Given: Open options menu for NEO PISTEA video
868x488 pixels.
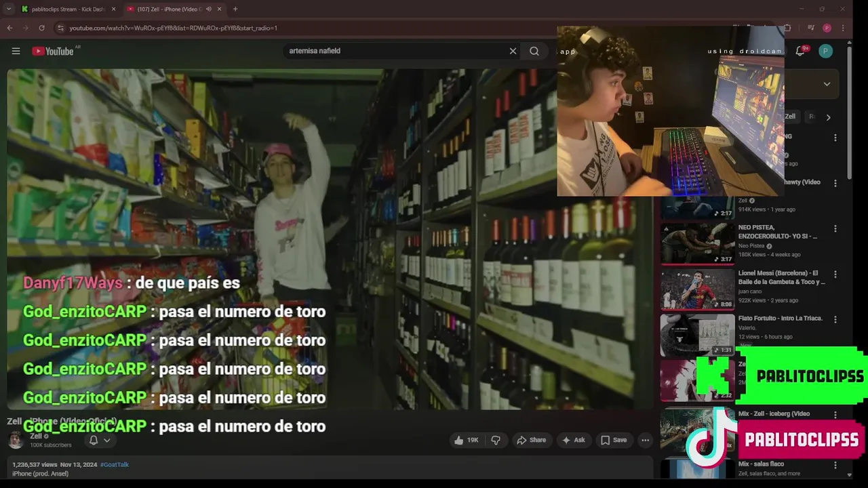Looking at the screenshot, I should click(835, 229).
